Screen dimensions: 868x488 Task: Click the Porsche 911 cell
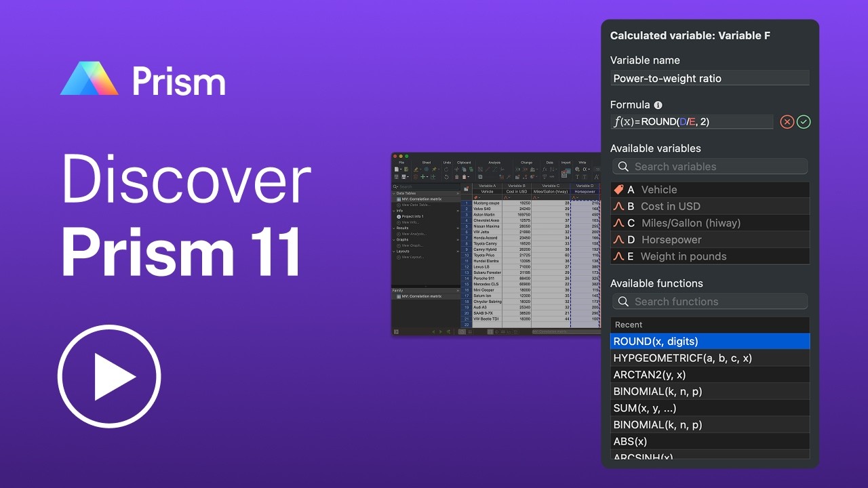tap(487, 278)
